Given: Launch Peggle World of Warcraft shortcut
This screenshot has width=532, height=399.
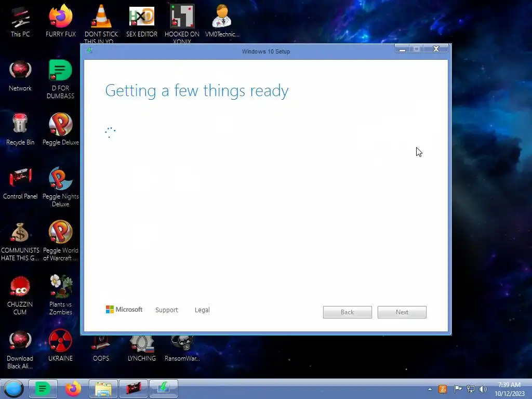Looking at the screenshot, I should tap(60, 241).
